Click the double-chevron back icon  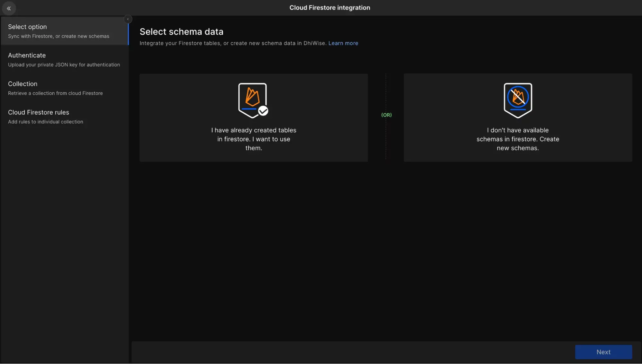[x=9, y=8]
